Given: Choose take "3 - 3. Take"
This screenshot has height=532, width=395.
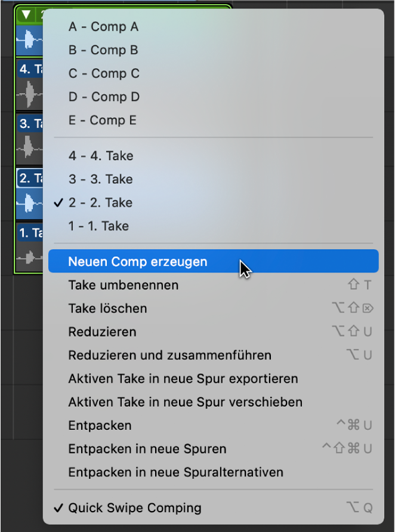Looking at the screenshot, I should pyautogui.click(x=100, y=179).
